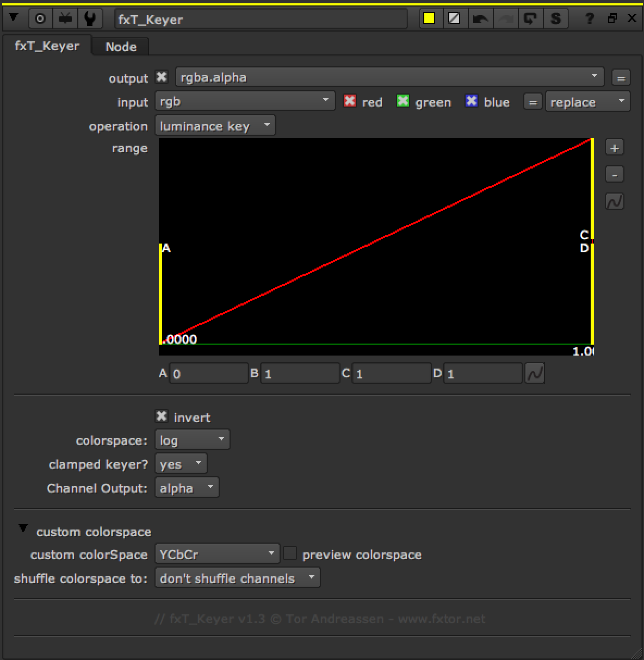Click the revert loop arrow icon
Image resolution: width=644 pixels, height=660 pixels.
[x=529, y=19]
